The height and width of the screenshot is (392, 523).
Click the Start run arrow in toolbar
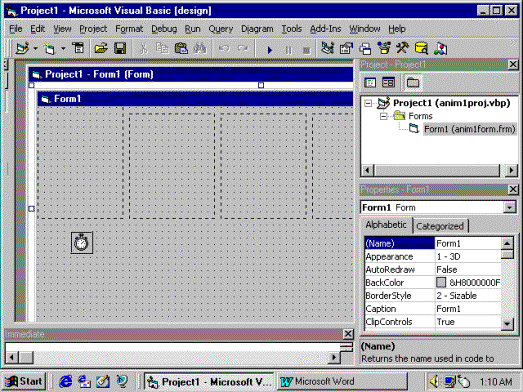tap(270, 50)
